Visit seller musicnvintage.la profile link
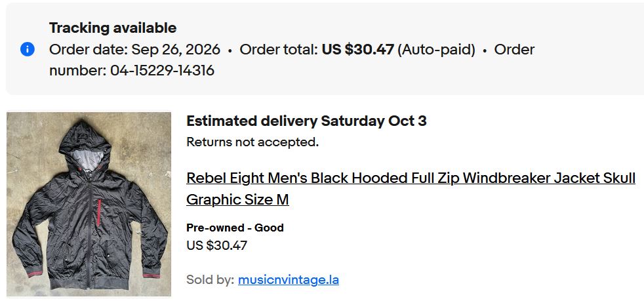The image size is (644, 301). click(289, 280)
